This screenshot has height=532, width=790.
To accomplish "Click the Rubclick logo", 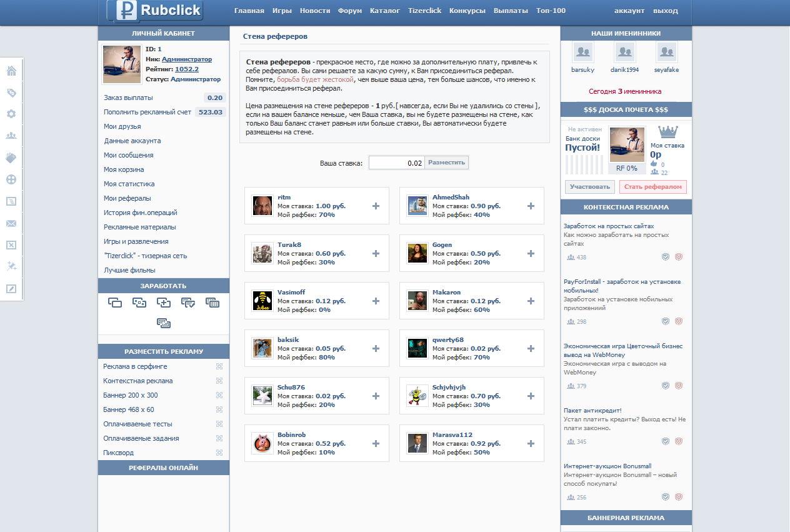I will 154,11.
